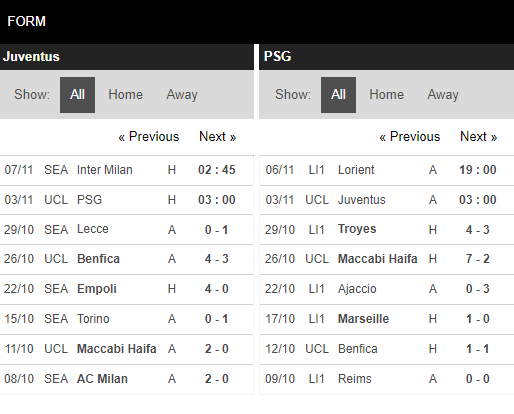This screenshot has width=514, height=414.
Task: Select the Juventus vs Maccabi Haifa row
Action: click(x=127, y=349)
